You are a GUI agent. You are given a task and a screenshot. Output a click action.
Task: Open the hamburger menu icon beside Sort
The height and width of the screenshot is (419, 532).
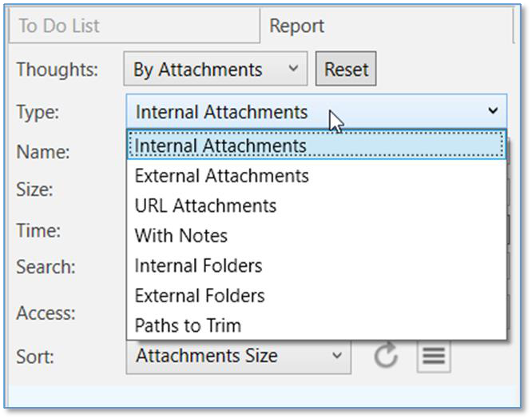click(x=434, y=356)
